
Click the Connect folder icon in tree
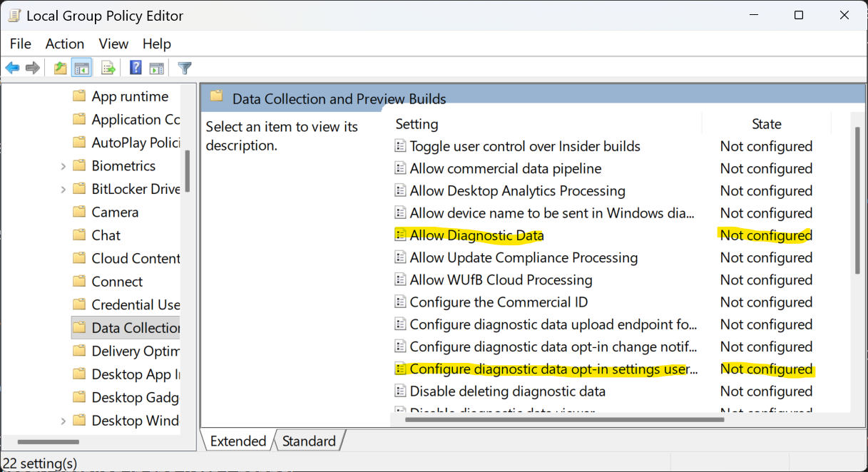[79, 282]
